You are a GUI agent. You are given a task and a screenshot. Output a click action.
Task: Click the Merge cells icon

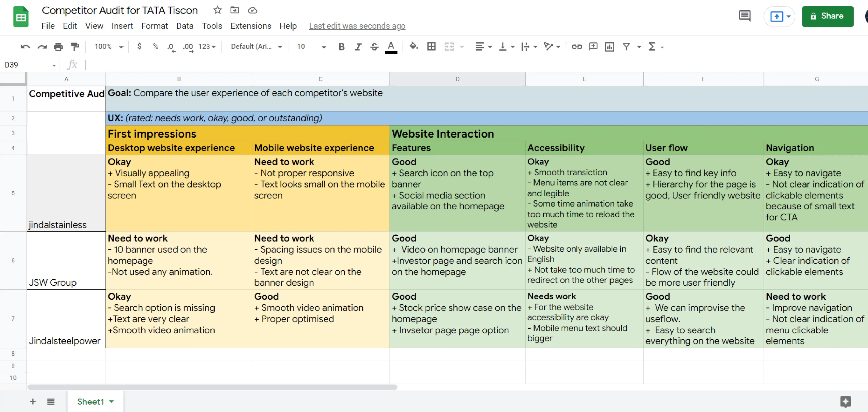(449, 46)
